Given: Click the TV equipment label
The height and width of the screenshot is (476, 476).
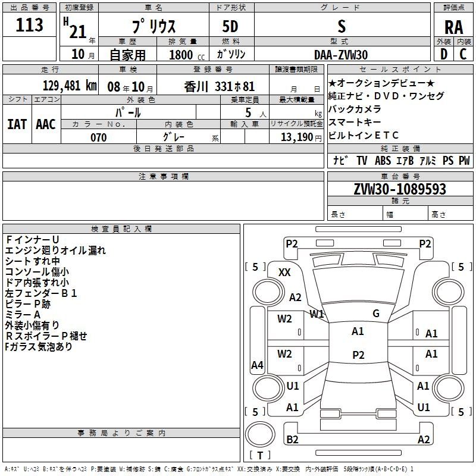Looking at the screenshot, I should [x=362, y=160].
